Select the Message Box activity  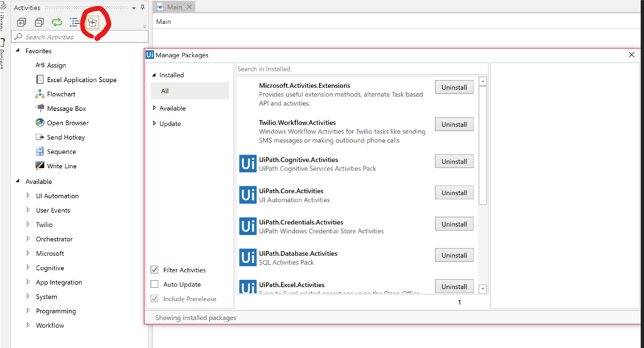coord(67,108)
